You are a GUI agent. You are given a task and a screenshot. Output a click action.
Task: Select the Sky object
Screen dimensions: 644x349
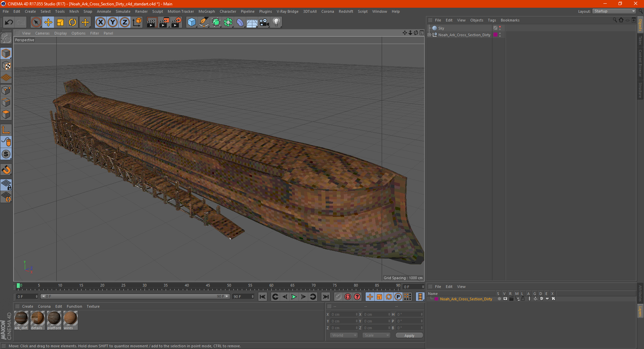(441, 28)
